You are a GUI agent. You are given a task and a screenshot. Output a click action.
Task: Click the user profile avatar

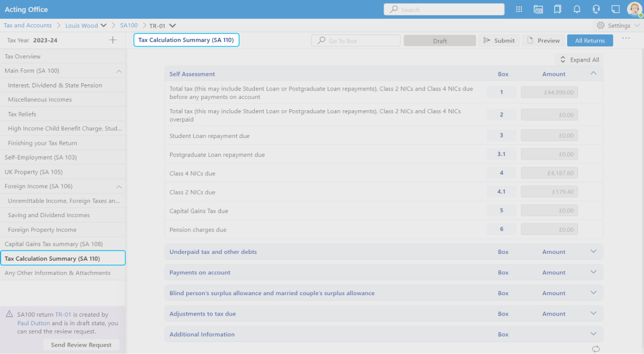click(x=634, y=10)
